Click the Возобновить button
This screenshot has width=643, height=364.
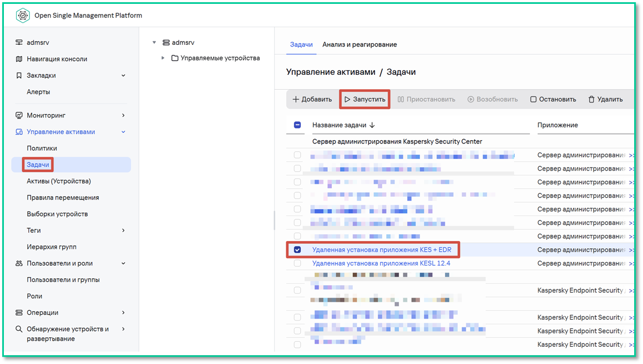tap(493, 100)
